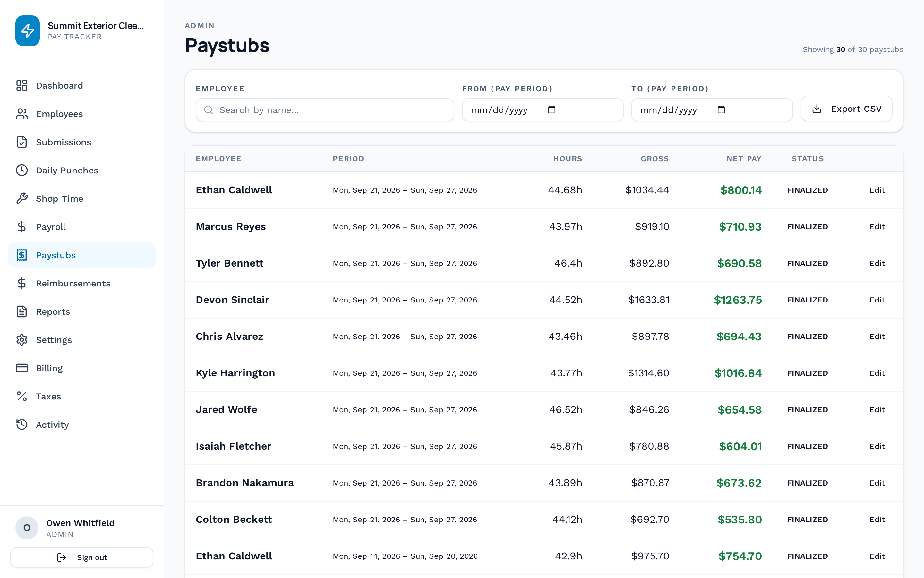This screenshot has width=924, height=578.
Task: Click Isaiah Fletcher gross $780.88
Action: [649, 446]
